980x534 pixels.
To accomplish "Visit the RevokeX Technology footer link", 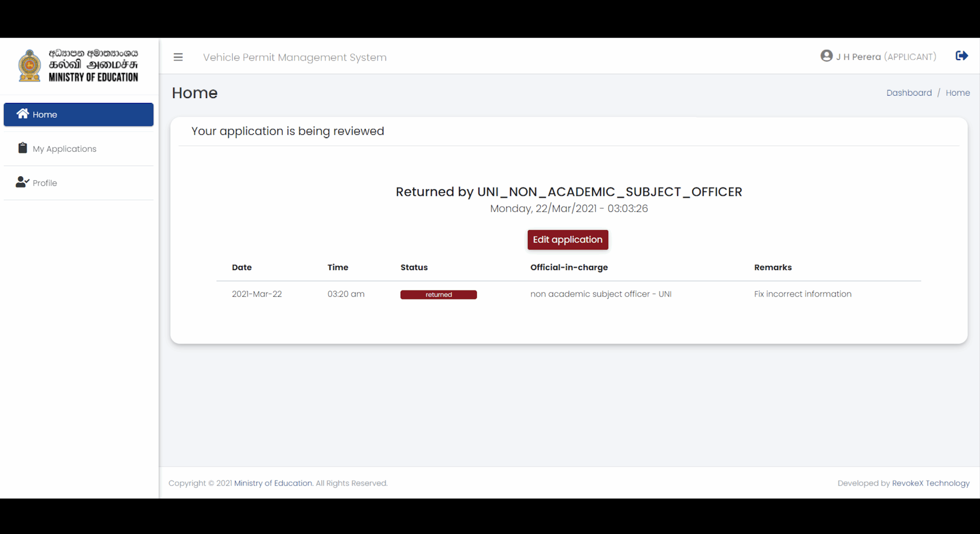I will (930, 483).
